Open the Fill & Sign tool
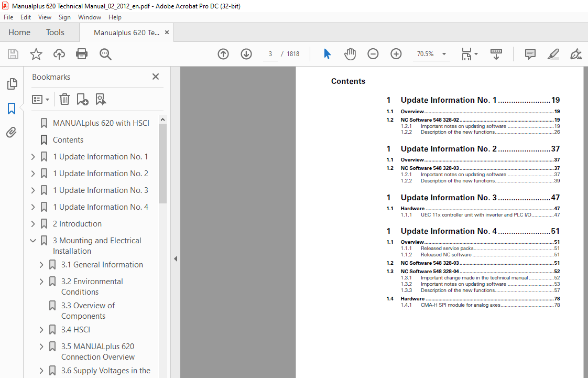The width and height of the screenshot is (588, 378). 576,54
